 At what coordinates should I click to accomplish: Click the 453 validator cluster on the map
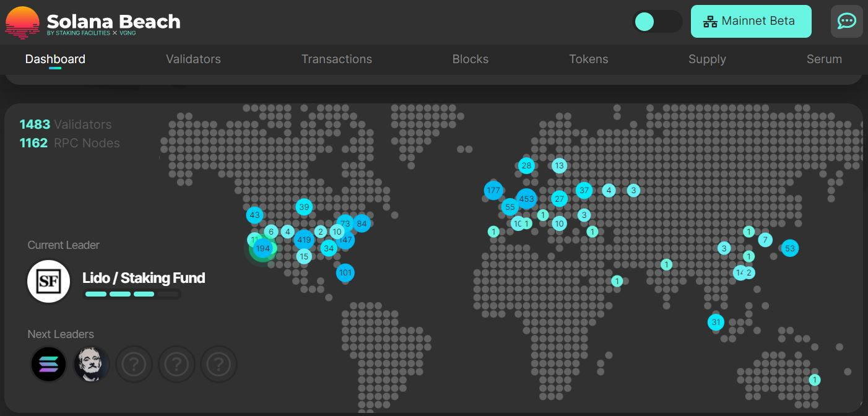pyautogui.click(x=526, y=199)
